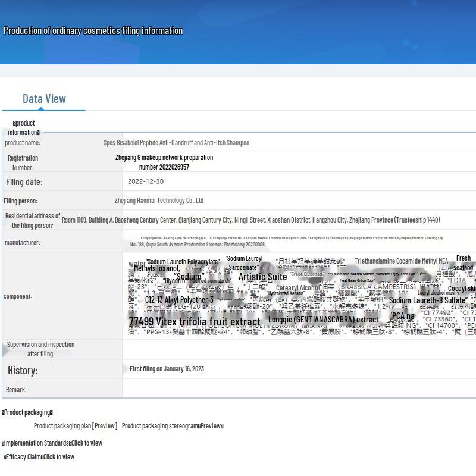Click the Product packaging section heading
The width and height of the screenshot is (476, 476).
pyautogui.click(x=27, y=412)
